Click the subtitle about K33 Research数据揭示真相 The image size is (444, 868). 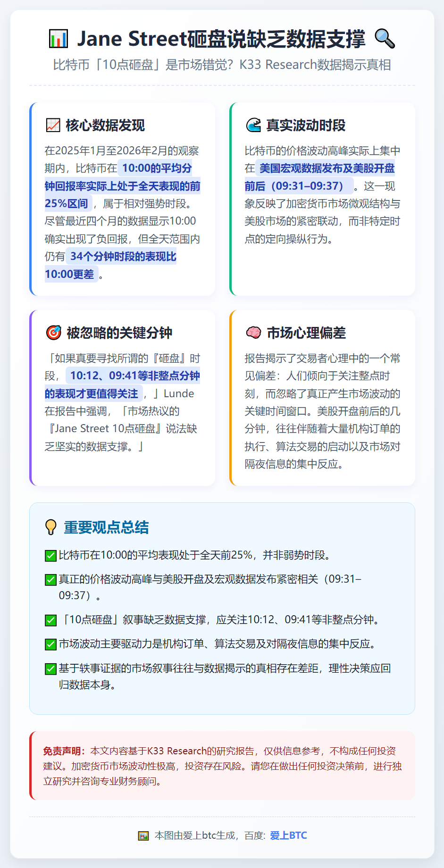point(222,65)
